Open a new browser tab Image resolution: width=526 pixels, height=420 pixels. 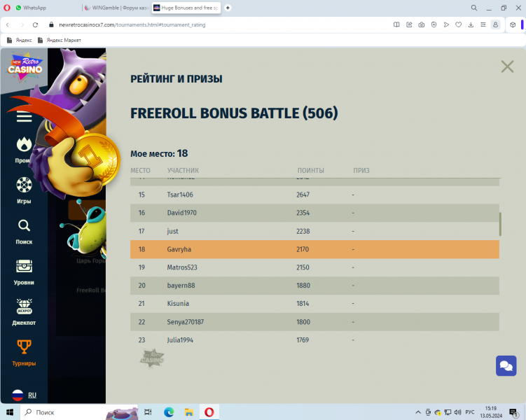[x=228, y=8]
